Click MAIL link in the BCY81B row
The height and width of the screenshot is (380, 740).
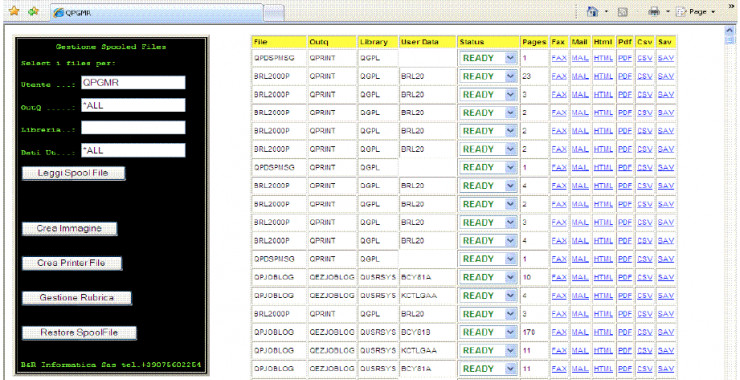click(580, 332)
